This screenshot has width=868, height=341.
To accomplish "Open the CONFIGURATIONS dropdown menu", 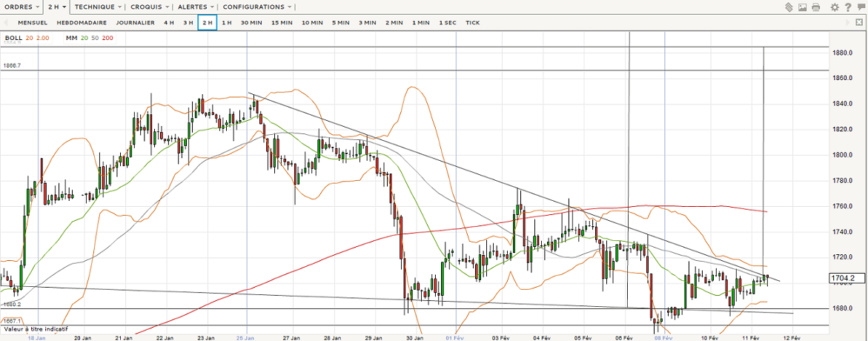I will coord(257,7).
